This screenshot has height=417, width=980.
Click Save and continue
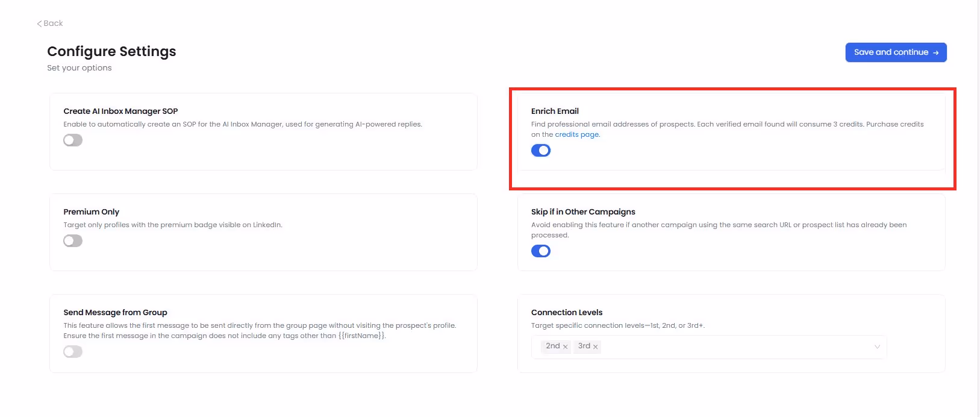coord(896,52)
